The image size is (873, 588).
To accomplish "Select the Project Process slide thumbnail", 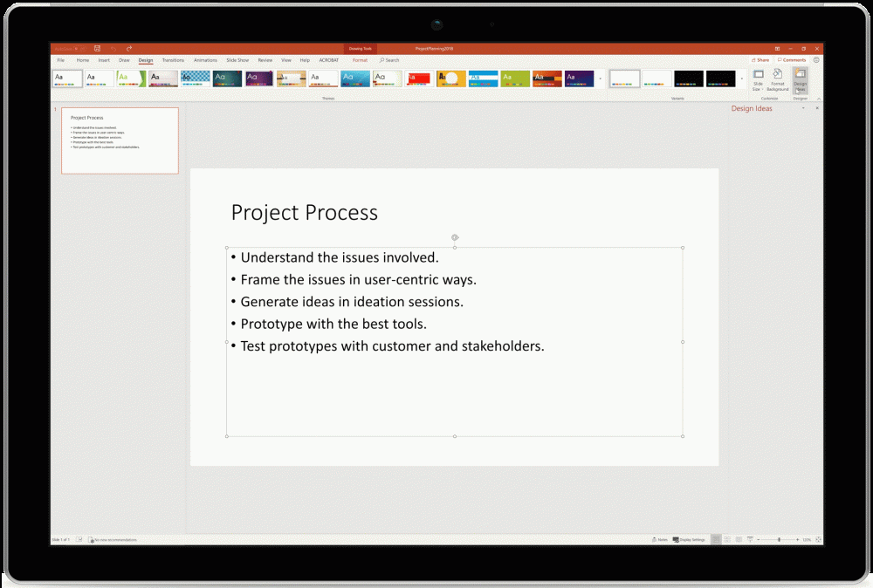I will point(119,140).
